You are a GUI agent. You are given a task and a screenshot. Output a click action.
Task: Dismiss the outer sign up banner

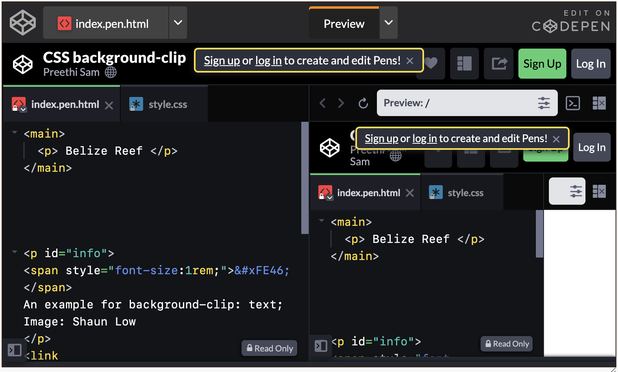410,61
